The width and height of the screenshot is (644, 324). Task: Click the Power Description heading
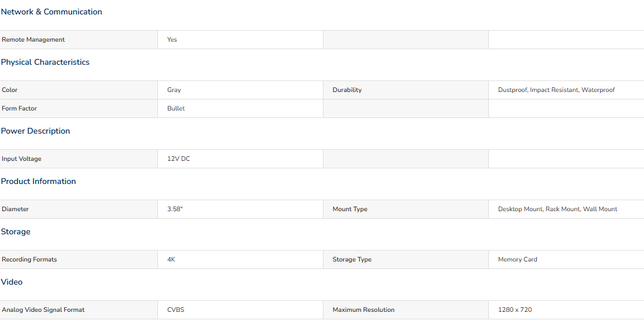click(35, 131)
